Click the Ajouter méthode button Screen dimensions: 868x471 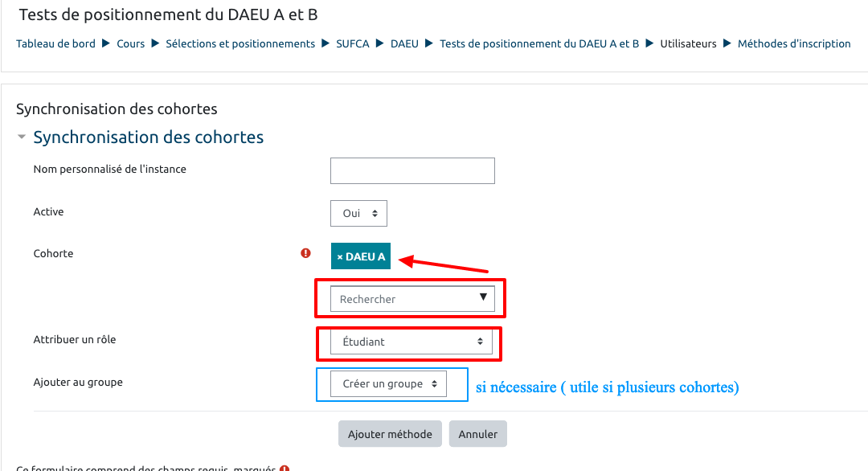pyautogui.click(x=390, y=434)
